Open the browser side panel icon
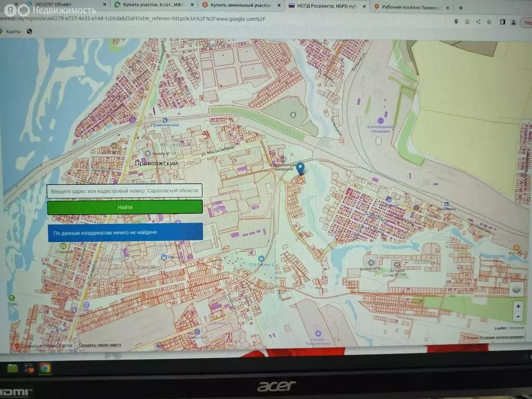 coord(502,22)
